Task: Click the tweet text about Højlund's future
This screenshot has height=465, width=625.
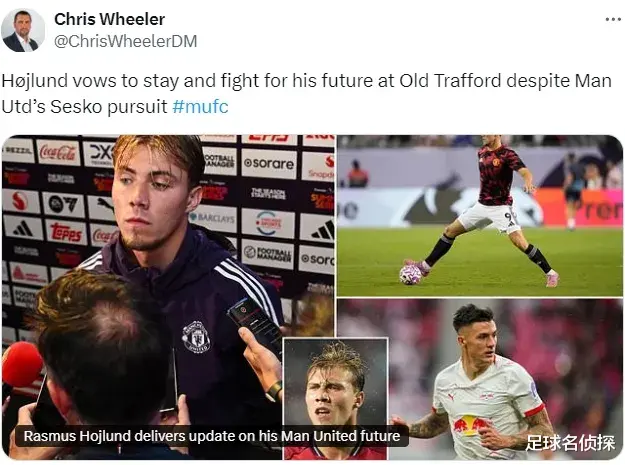Action: pyautogui.click(x=306, y=94)
